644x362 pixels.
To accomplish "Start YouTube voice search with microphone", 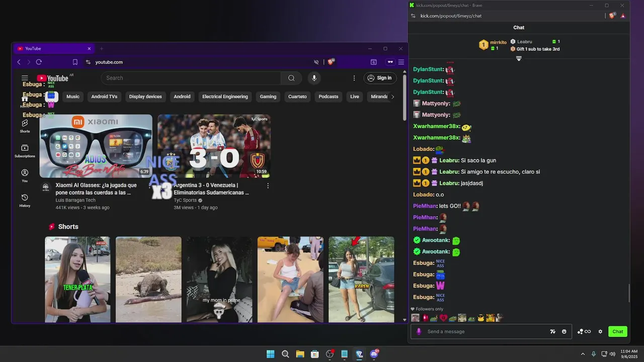I will click(314, 78).
